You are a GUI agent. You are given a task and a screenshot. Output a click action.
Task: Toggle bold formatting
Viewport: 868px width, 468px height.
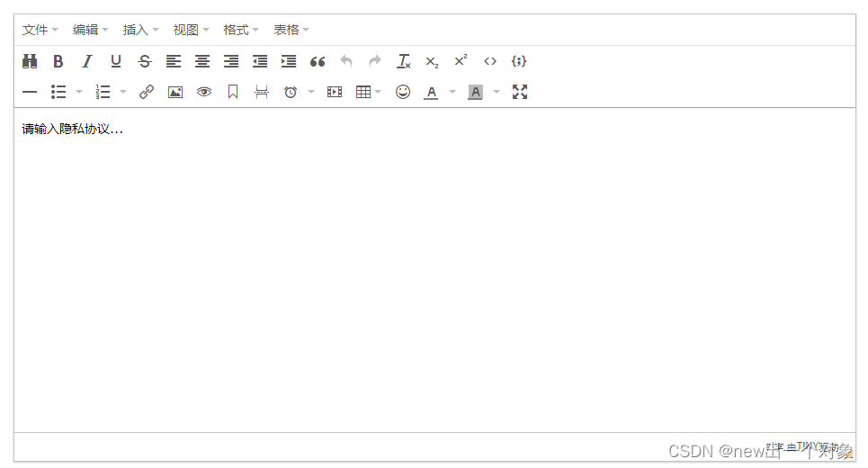58,61
